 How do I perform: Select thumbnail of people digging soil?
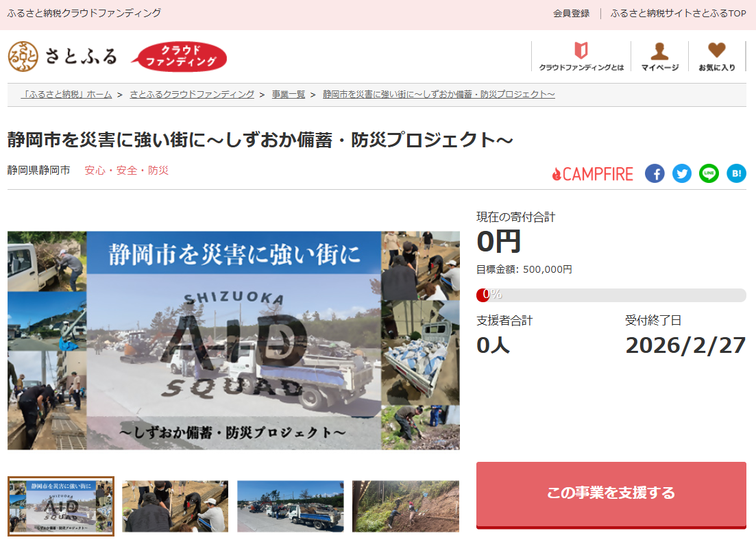pos(175,506)
